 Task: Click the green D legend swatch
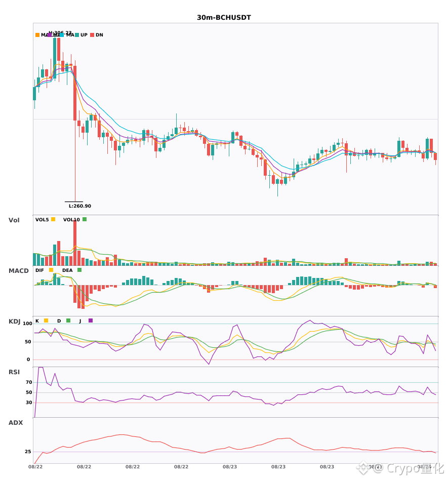[68, 320]
